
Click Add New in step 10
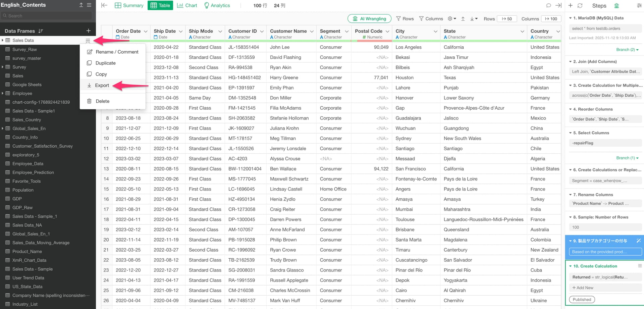pyautogui.click(x=583, y=288)
